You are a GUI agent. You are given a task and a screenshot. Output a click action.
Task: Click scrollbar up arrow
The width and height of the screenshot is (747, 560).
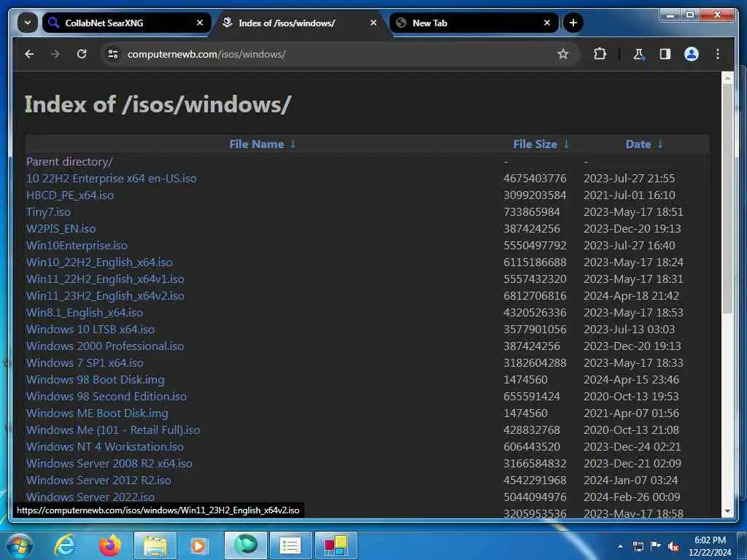coord(727,78)
